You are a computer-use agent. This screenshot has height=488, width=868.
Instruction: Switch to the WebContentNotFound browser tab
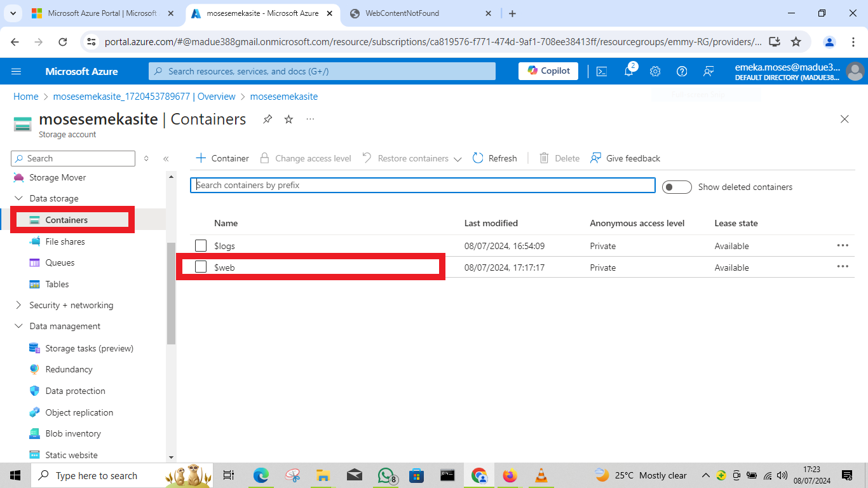(421, 13)
